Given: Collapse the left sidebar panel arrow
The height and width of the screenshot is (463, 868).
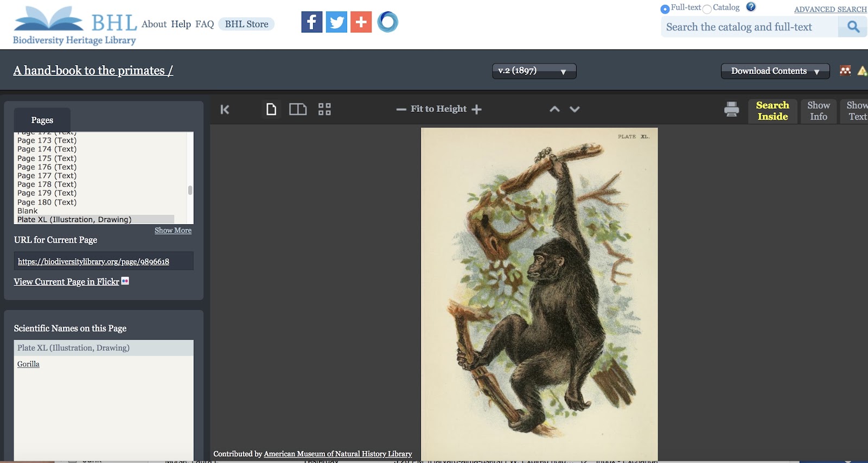Looking at the screenshot, I should point(225,110).
